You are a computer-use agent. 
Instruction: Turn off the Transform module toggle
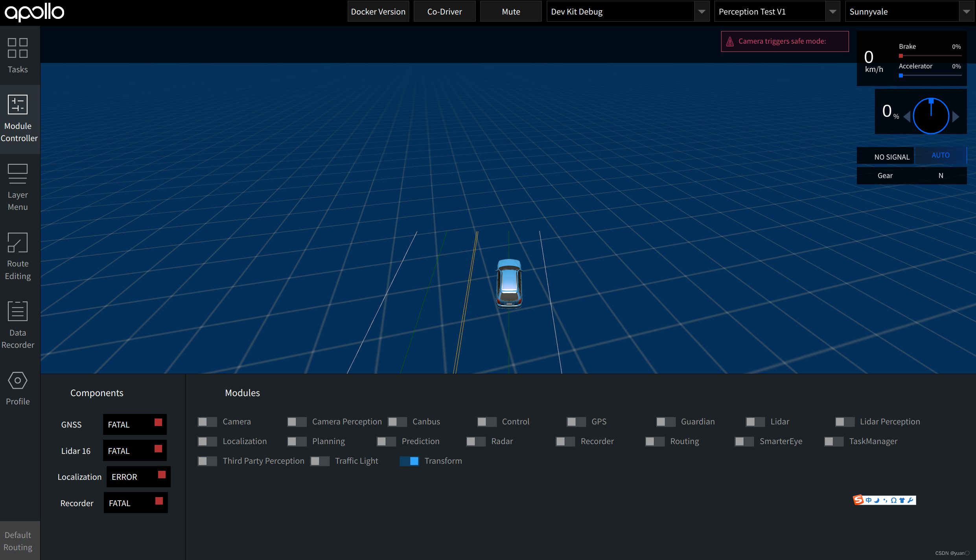pyautogui.click(x=409, y=461)
